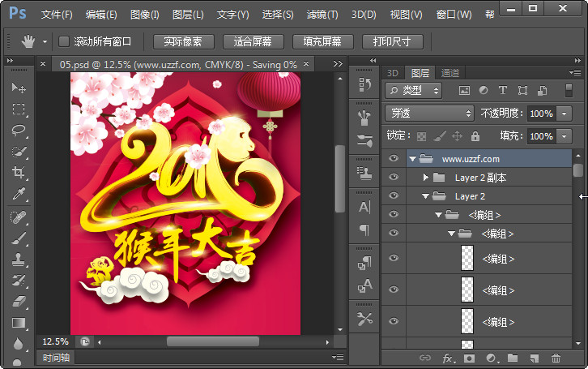This screenshot has width=588, height=369.
Task: Switch to the 通道 tab
Action: 450,73
